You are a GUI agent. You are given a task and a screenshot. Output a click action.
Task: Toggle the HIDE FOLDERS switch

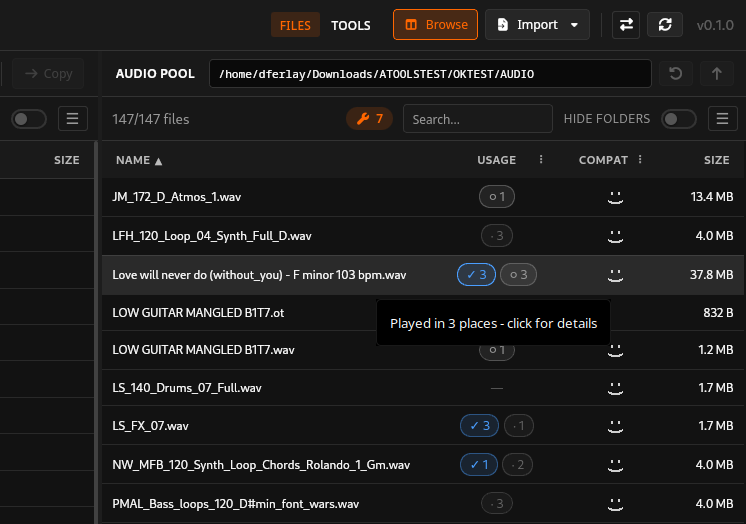[x=678, y=119]
